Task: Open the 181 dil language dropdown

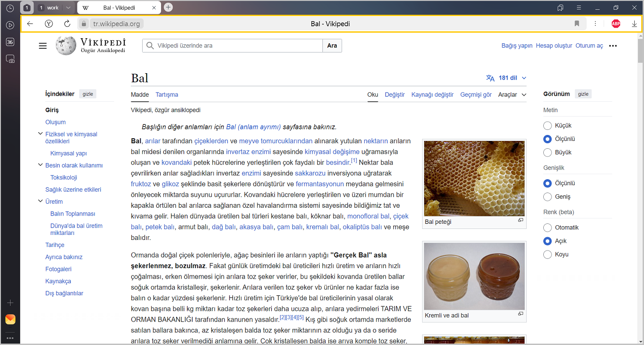Action: tap(506, 78)
